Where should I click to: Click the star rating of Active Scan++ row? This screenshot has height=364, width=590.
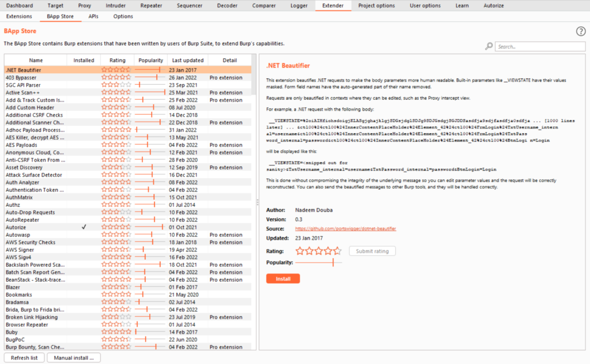pyautogui.click(x=116, y=92)
